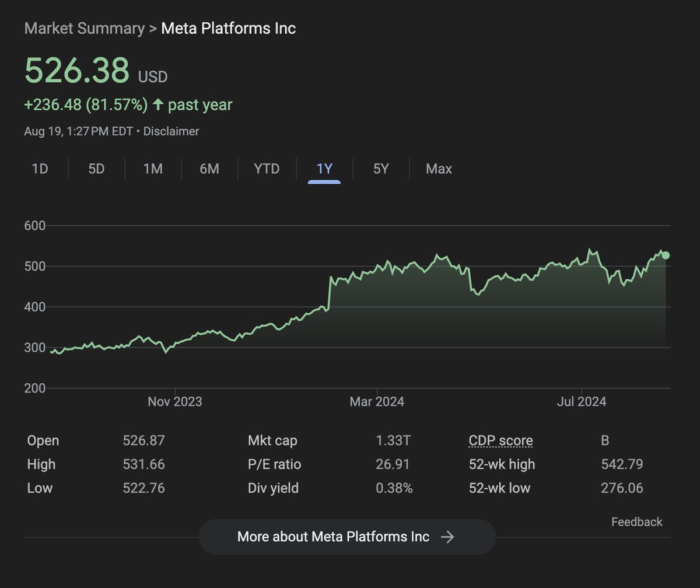The width and height of the screenshot is (700, 588).
Task: Open the CDP score definition link
Action: pos(501,440)
